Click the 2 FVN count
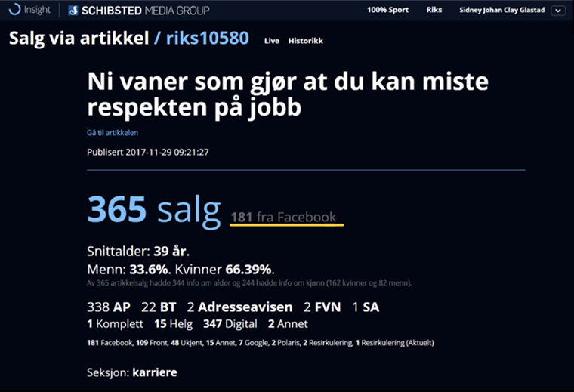 [322, 307]
